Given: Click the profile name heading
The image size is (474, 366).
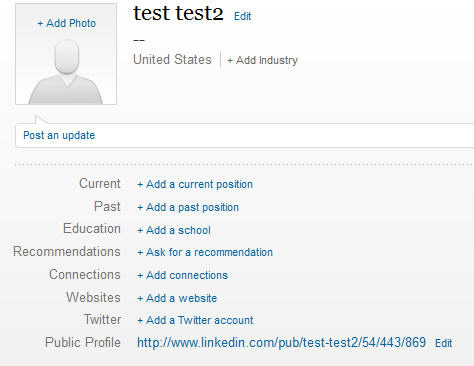Looking at the screenshot, I should click(x=178, y=14).
